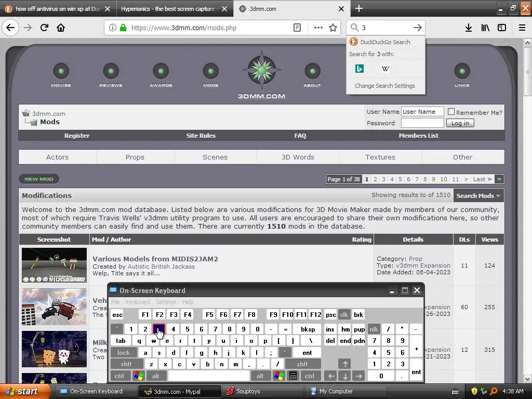Switch to the antivirus DuckDuckGo tab
Viewport: 532px width, 399px height.
coord(58,8)
